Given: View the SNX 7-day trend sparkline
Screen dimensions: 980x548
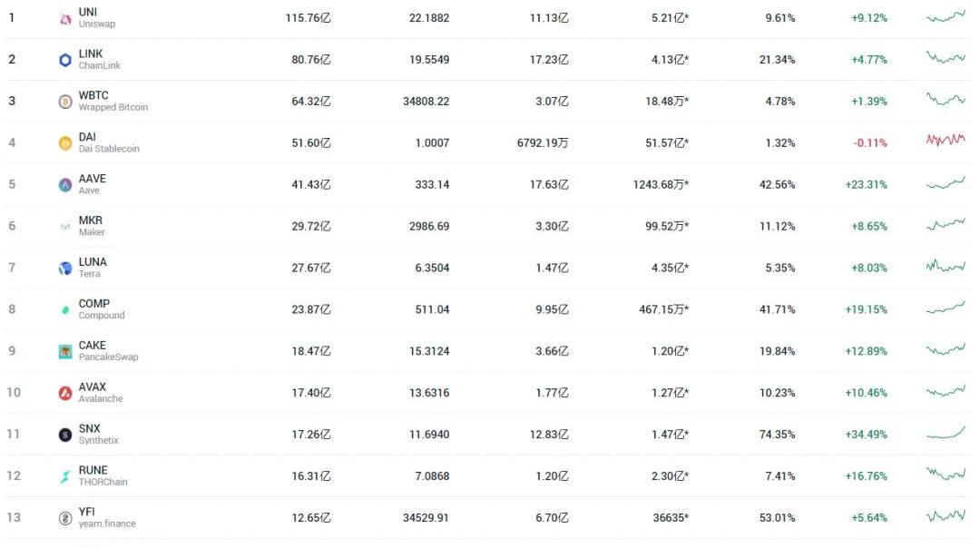Looking at the screenshot, I should [x=946, y=433].
